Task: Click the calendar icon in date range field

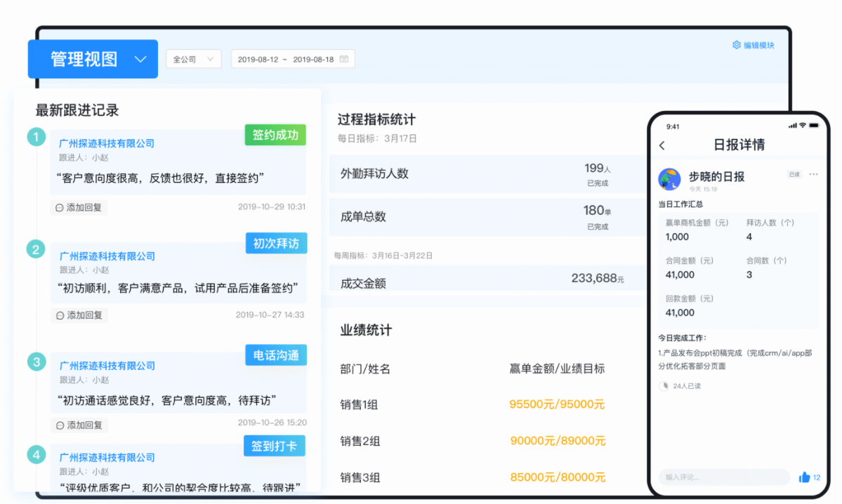Action: coord(344,60)
